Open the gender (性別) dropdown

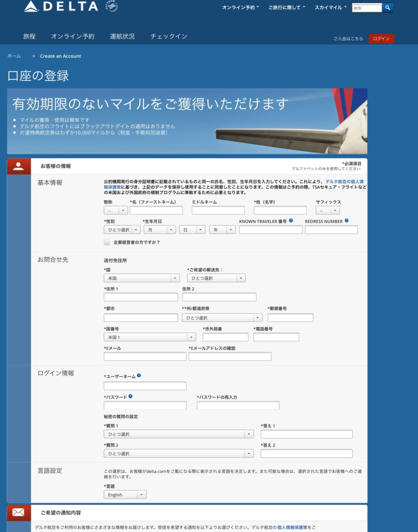(122, 230)
